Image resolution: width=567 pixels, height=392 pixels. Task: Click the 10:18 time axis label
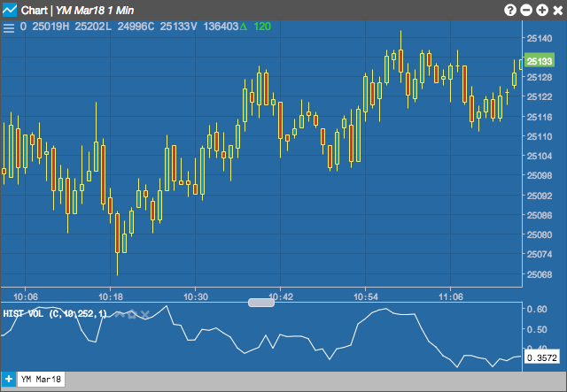click(x=111, y=297)
